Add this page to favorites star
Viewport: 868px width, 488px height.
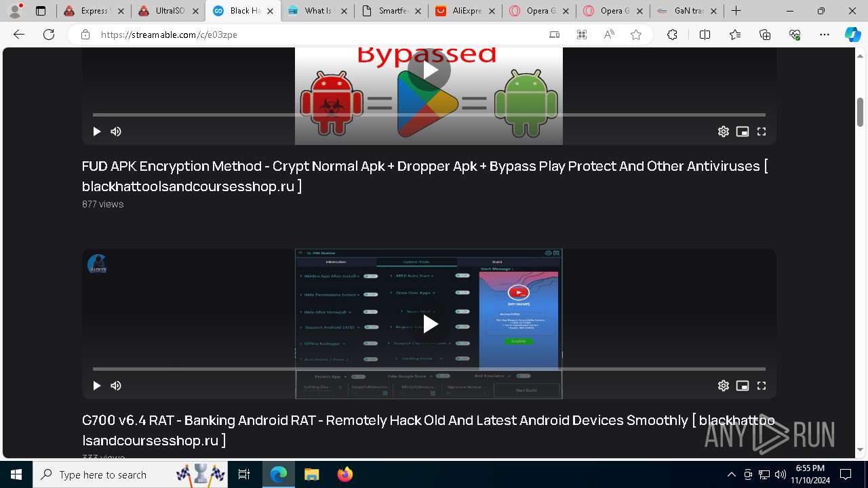(636, 35)
